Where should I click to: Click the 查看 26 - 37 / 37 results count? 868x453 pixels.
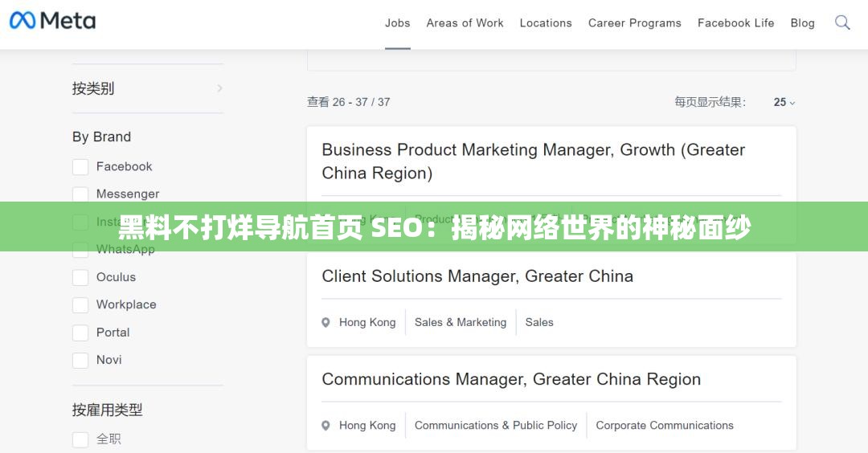tap(348, 102)
